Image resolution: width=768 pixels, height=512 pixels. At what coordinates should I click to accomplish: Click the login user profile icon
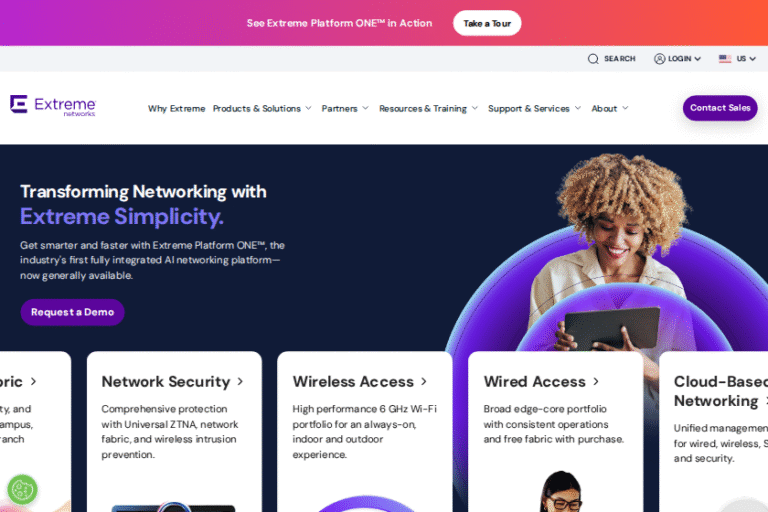[x=659, y=59]
